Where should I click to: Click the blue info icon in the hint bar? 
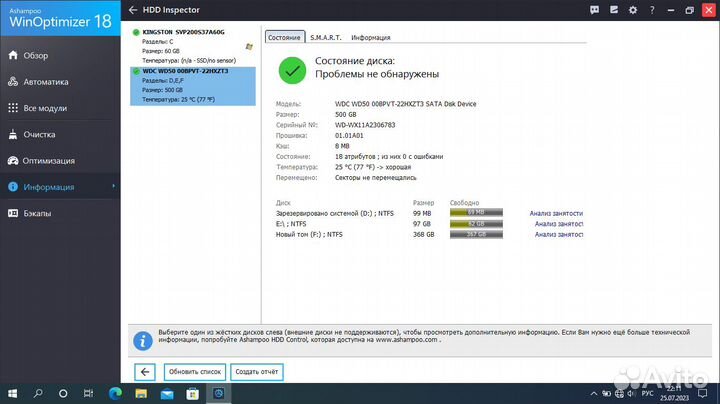point(143,341)
